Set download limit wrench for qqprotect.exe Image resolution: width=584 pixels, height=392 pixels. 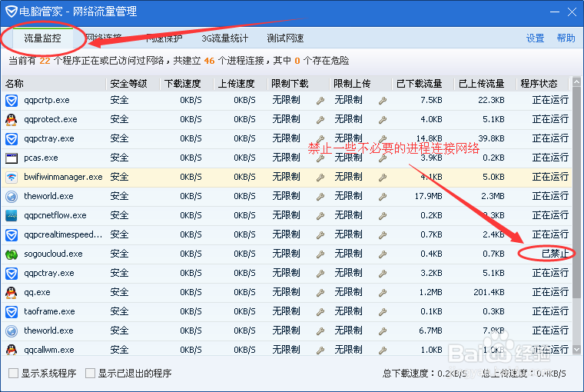[x=320, y=120]
